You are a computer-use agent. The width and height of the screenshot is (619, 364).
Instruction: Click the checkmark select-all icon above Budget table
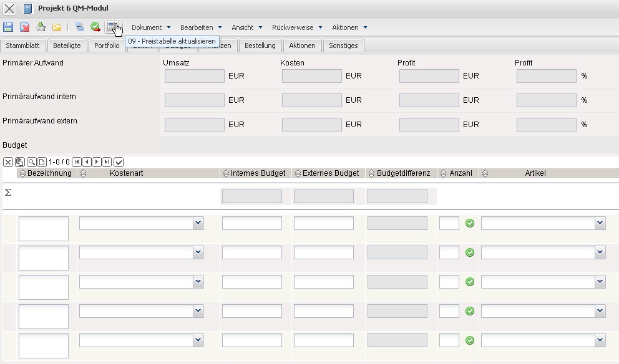tap(119, 162)
